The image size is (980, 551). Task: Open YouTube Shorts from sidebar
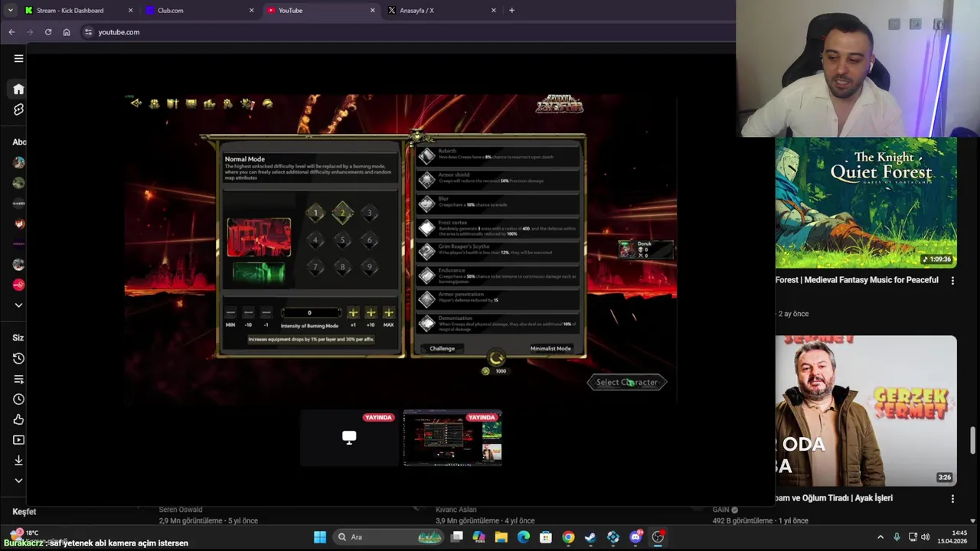click(18, 109)
